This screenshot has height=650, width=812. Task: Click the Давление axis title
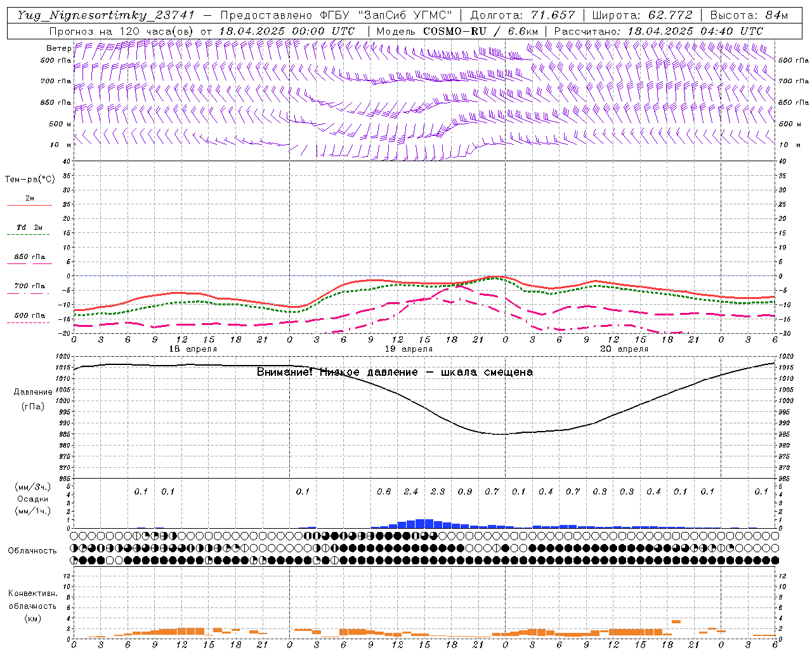tap(33, 392)
